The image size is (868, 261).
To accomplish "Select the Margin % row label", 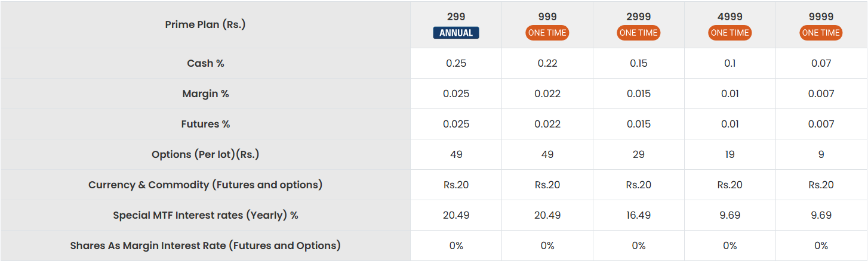I will point(205,94).
